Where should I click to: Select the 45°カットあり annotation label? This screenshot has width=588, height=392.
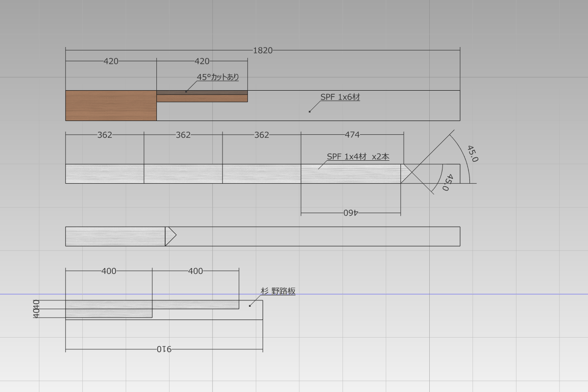point(218,77)
